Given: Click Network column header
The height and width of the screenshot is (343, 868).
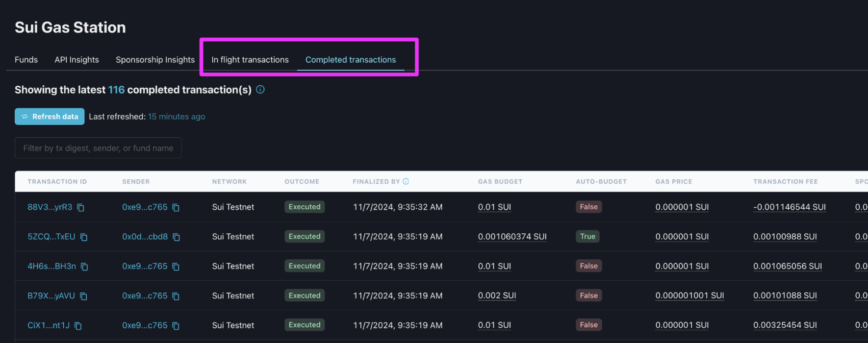Looking at the screenshot, I should pyautogui.click(x=230, y=182).
